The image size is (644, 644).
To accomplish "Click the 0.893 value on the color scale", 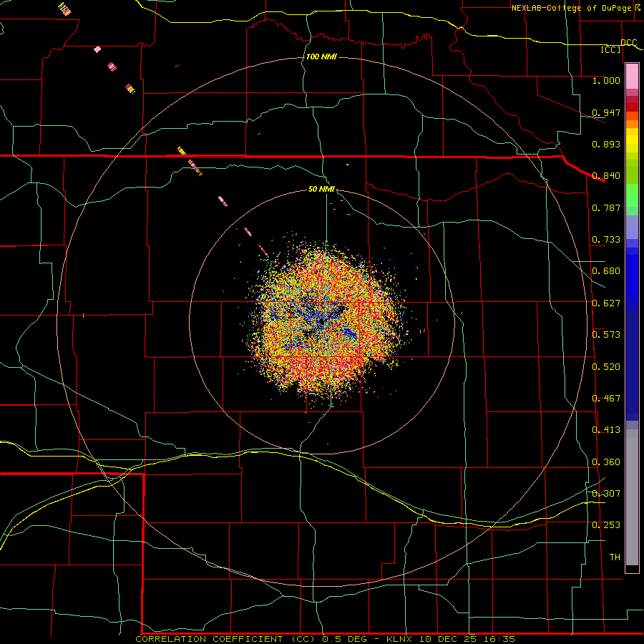I will (x=606, y=144).
